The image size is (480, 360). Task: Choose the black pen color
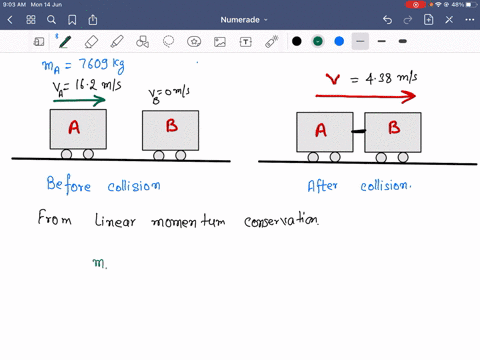pyautogui.click(x=297, y=41)
